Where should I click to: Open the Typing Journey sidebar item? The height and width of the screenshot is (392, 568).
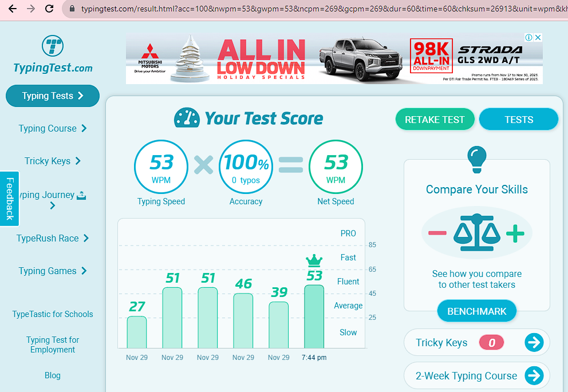coord(53,200)
